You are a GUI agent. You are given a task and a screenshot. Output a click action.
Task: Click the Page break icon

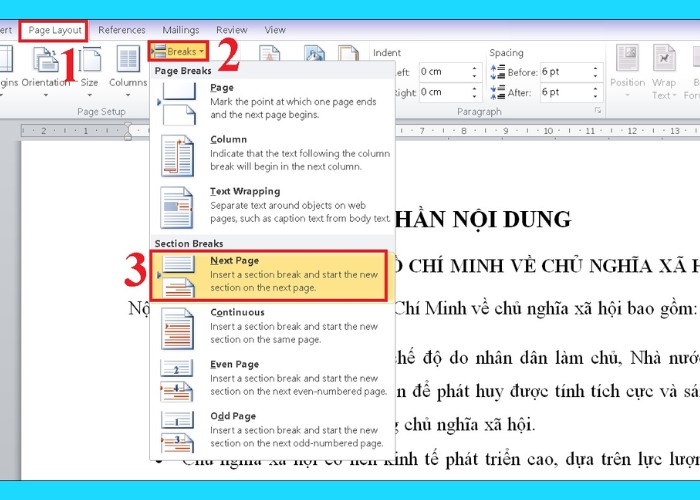coord(179,104)
